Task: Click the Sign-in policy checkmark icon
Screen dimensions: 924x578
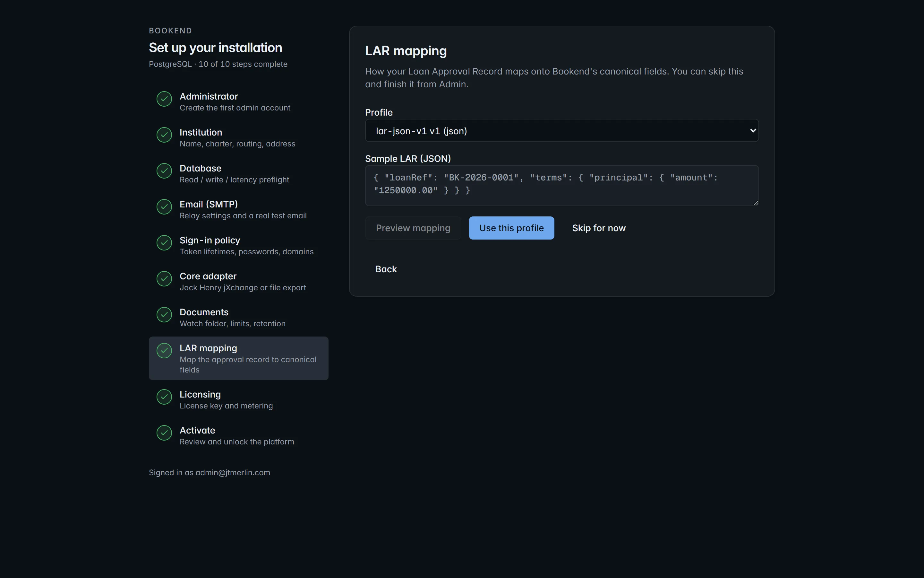Action: point(164,243)
